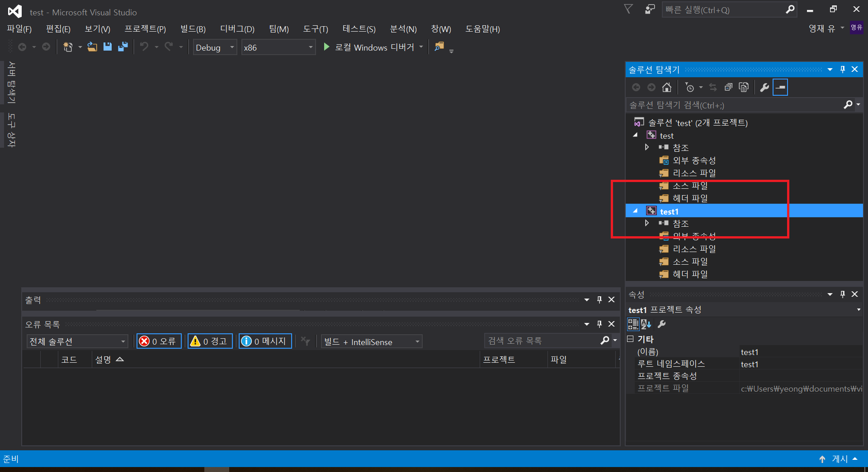Select 소스 파일 folder under test1

[690, 262]
